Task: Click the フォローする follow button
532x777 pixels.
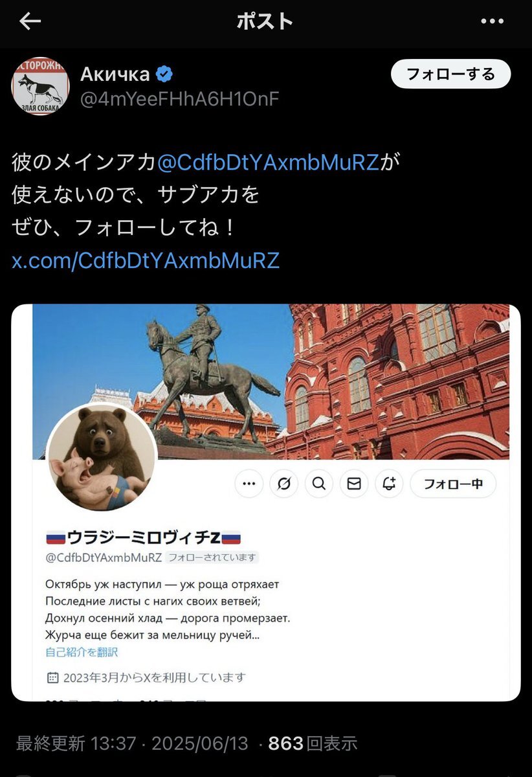Action: click(x=450, y=74)
